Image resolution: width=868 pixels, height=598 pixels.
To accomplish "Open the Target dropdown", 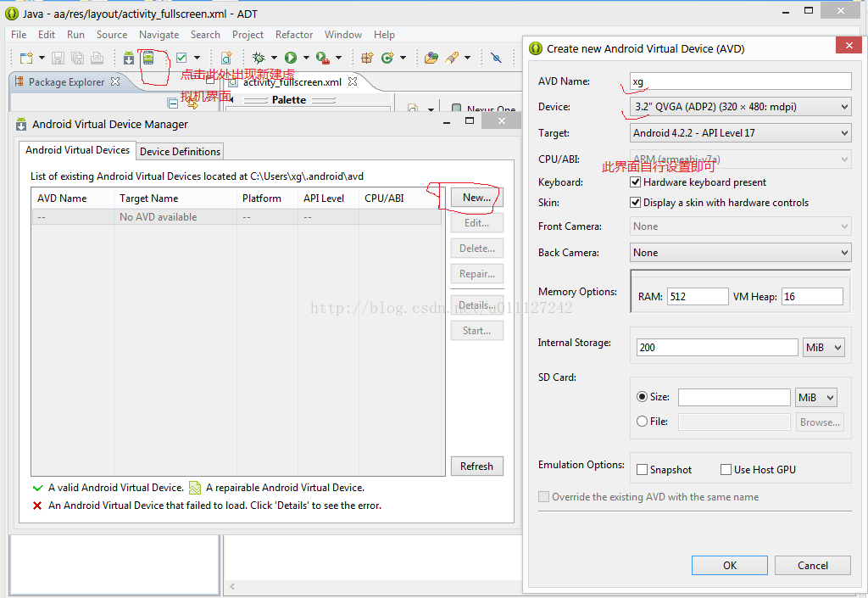I will 740,133.
